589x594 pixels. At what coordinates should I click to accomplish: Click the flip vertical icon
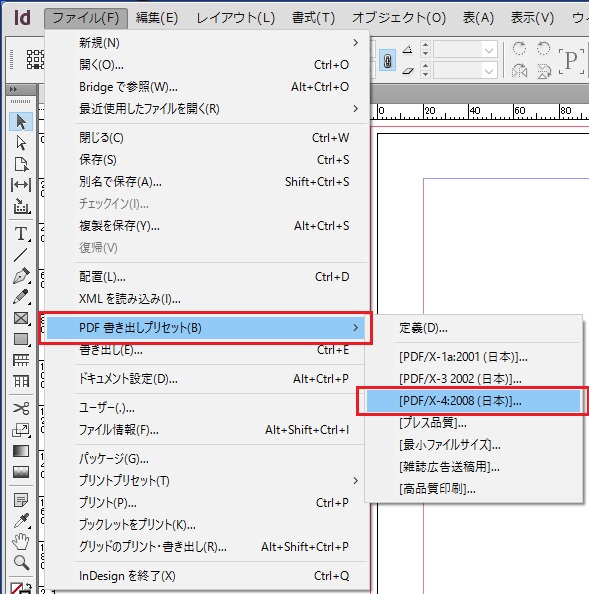[x=544, y=71]
